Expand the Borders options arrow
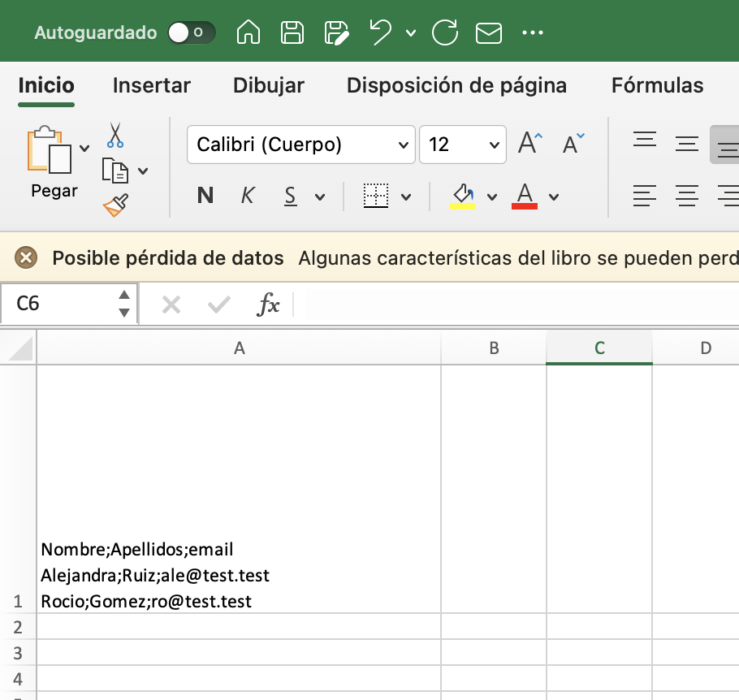Viewport: 739px width, 700px height. click(x=406, y=197)
